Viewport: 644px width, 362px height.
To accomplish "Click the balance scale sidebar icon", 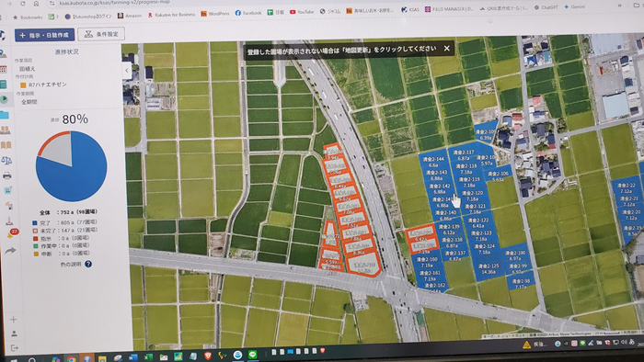I will coord(6,160).
